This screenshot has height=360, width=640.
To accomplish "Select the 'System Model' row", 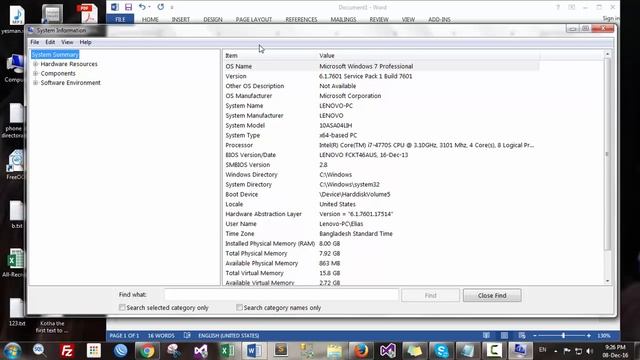I will (381, 125).
